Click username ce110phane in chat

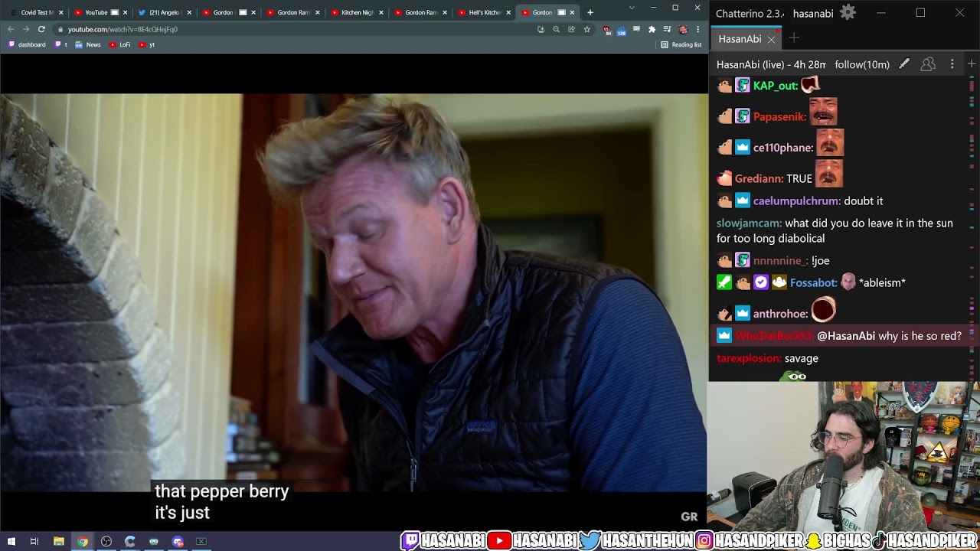[x=783, y=148]
